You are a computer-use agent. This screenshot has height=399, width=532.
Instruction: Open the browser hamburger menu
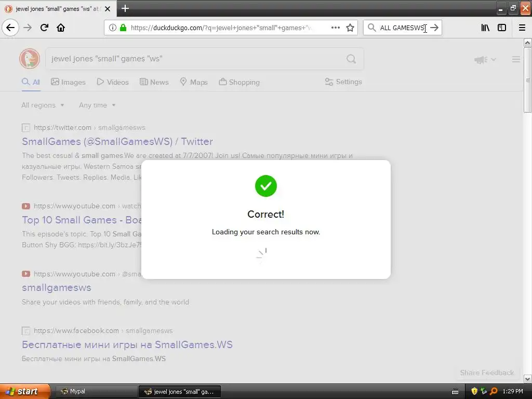(x=522, y=28)
